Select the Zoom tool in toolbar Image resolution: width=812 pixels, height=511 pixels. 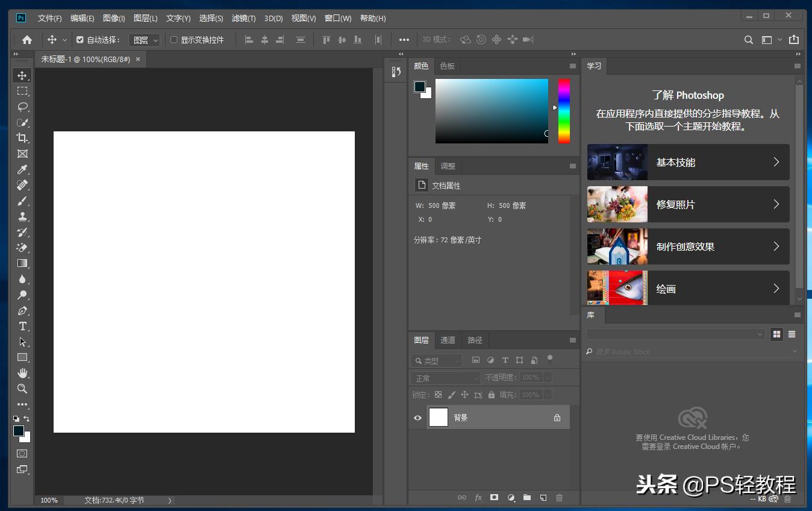click(22, 389)
